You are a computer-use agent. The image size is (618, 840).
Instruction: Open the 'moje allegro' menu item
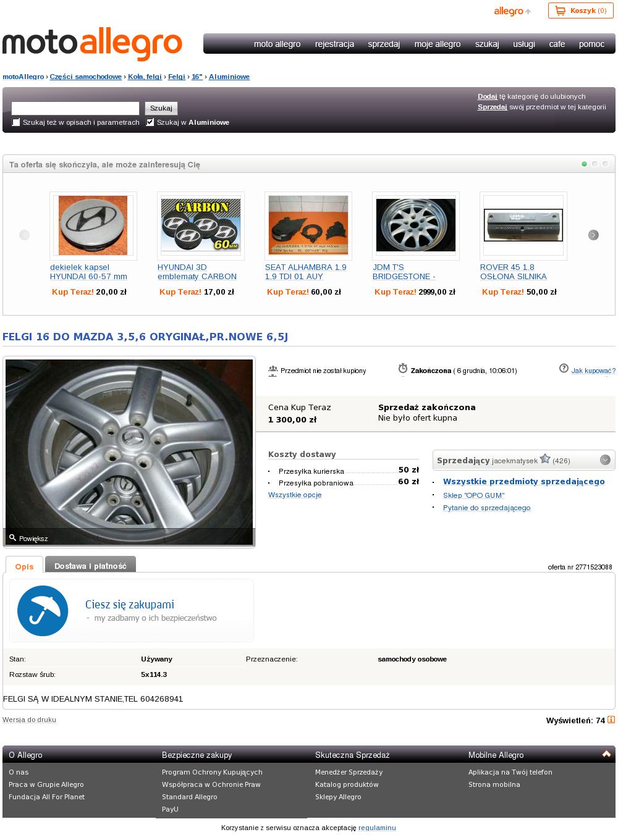(x=438, y=44)
